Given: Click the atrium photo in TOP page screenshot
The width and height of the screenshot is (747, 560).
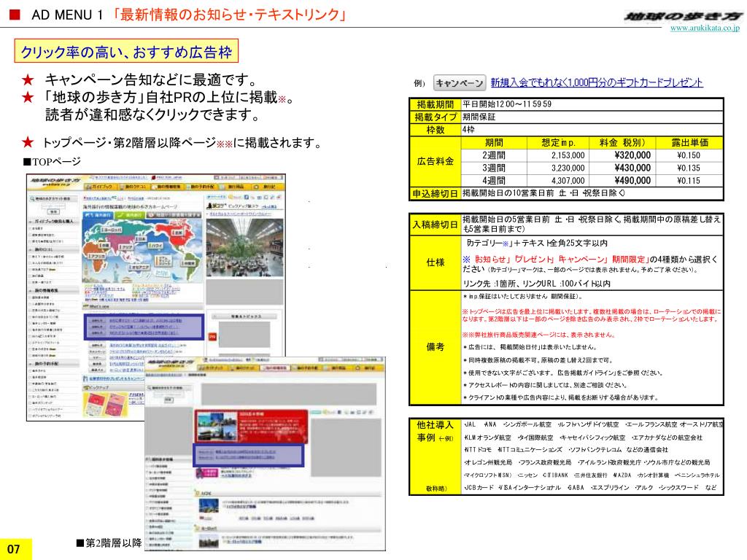Looking at the screenshot, I should 244,247.
